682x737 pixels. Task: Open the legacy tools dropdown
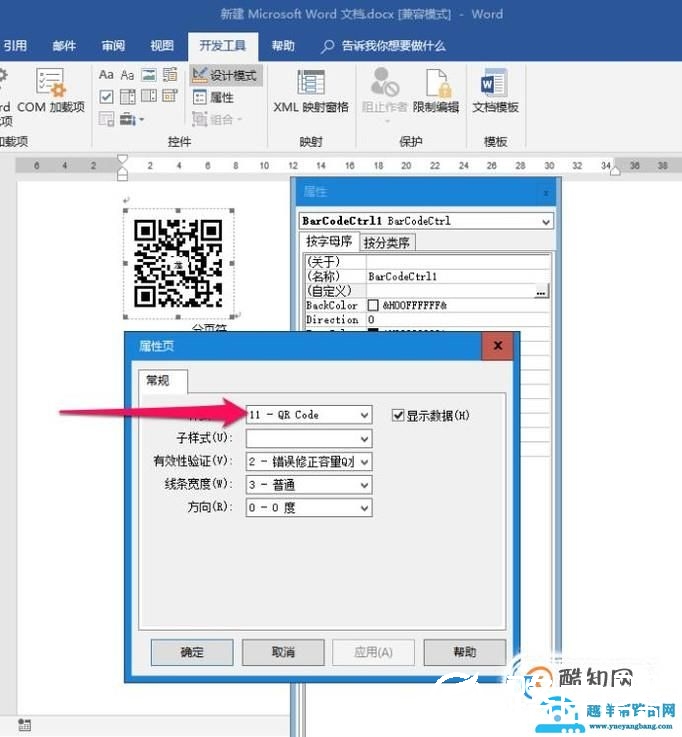131,119
